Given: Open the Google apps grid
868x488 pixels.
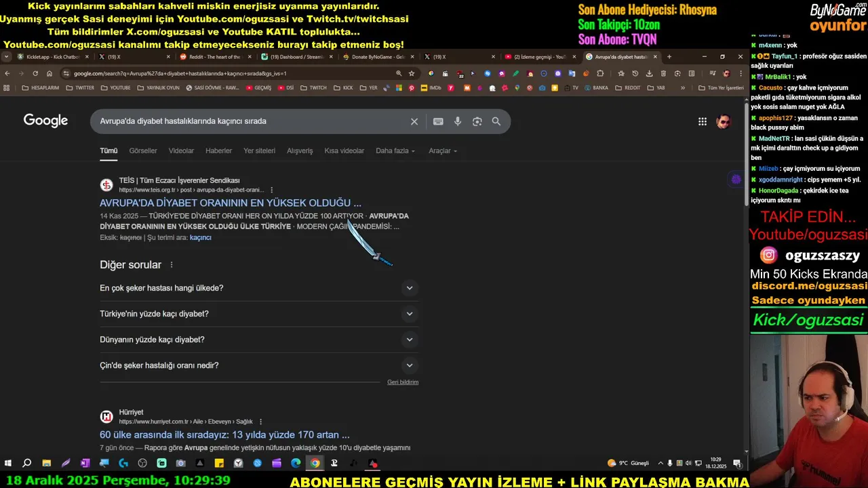Looking at the screenshot, I should [703, 121].
